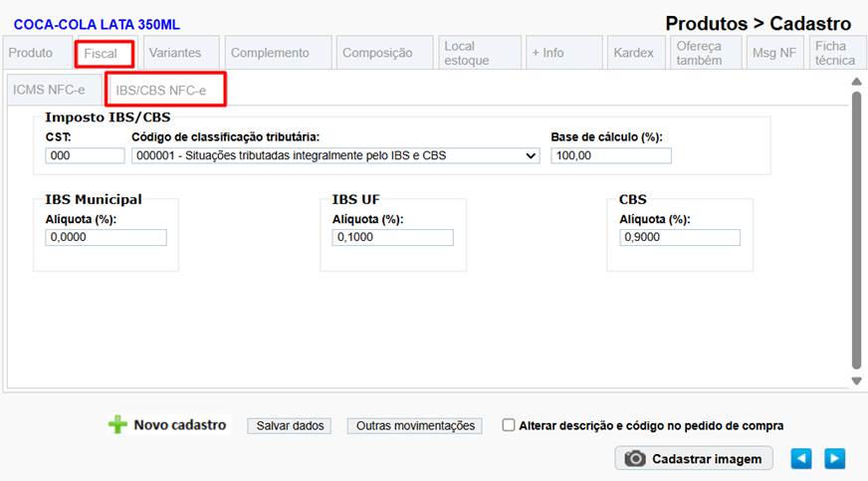Click the COCA-COLA LATA 350ML title
This screenshot has width=868, height=481.
(97, 24)
